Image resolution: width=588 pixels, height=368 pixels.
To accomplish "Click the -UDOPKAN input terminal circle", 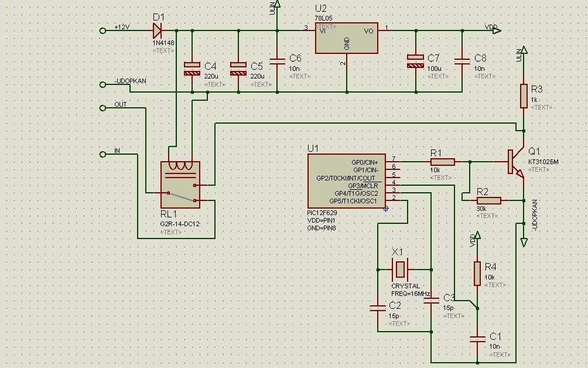I will pos(102,85).
